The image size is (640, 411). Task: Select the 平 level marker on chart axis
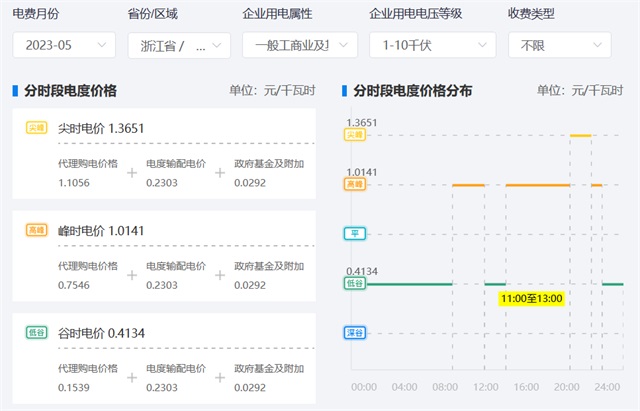354,234
